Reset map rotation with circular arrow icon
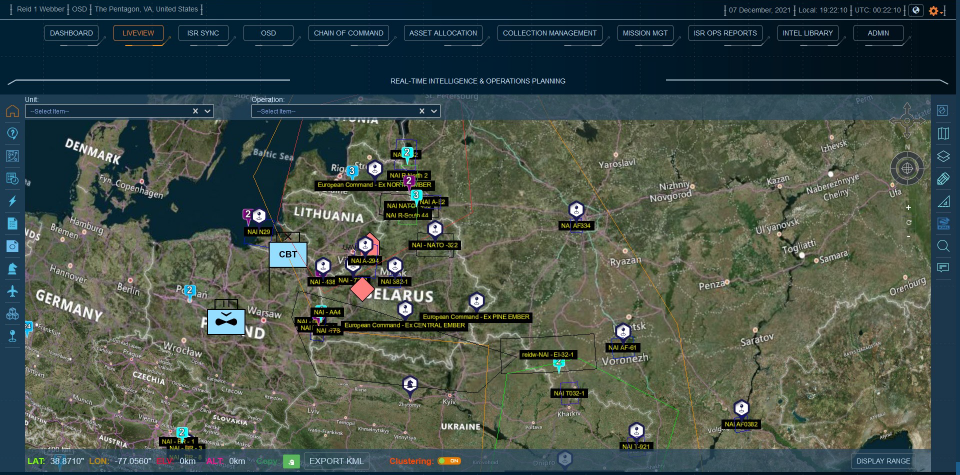 909,222
